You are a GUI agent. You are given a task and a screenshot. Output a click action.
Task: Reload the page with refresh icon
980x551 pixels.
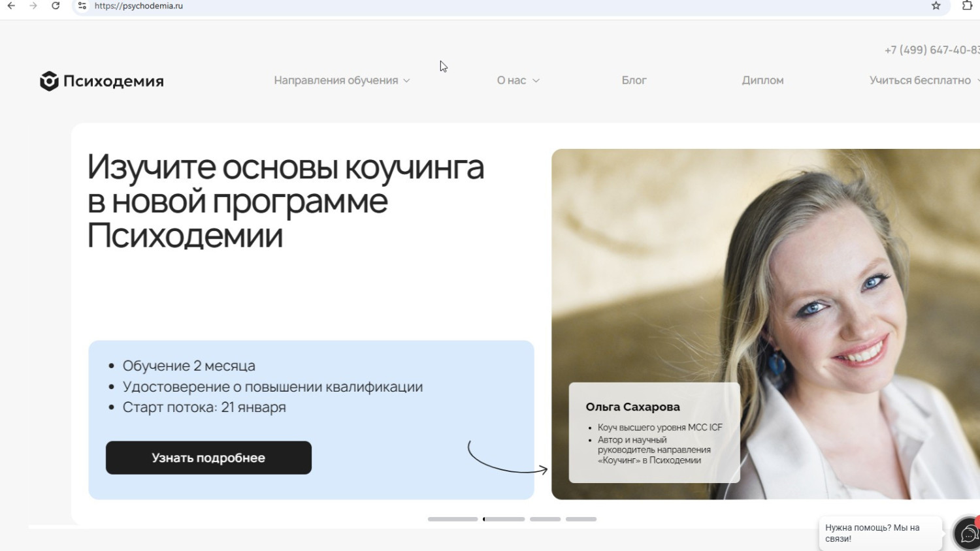tap(56, 6)
